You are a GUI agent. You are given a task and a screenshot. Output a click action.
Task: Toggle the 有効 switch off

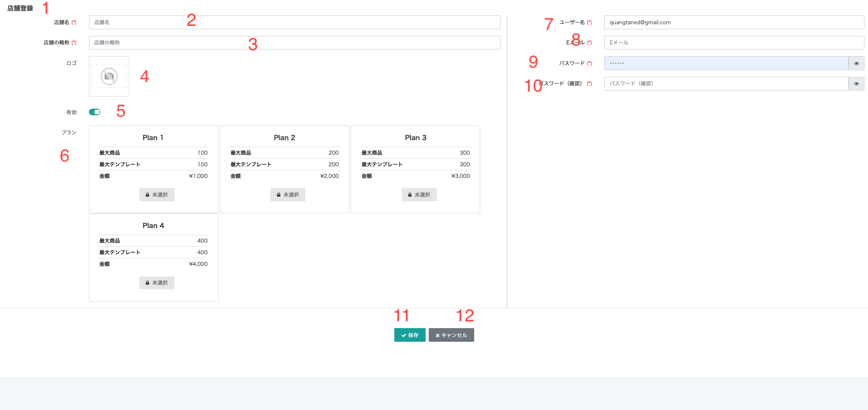click(x=95, y=112)
